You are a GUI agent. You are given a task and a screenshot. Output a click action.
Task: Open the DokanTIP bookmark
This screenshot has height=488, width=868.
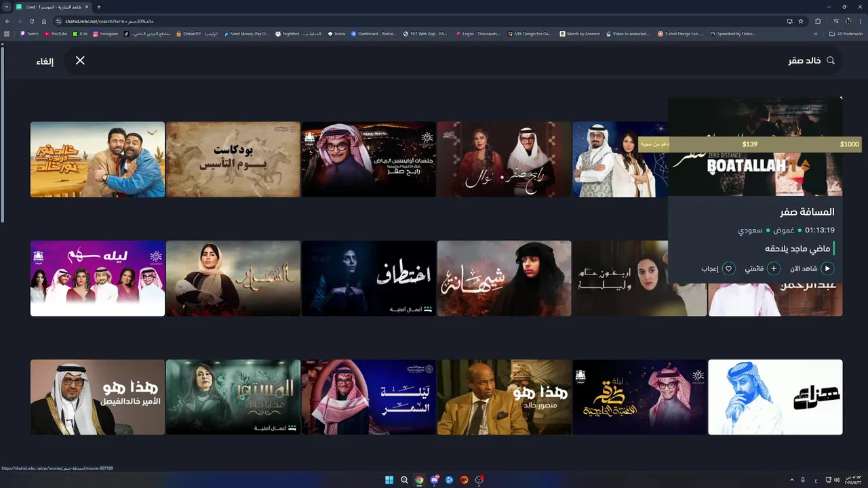point(197,33)
